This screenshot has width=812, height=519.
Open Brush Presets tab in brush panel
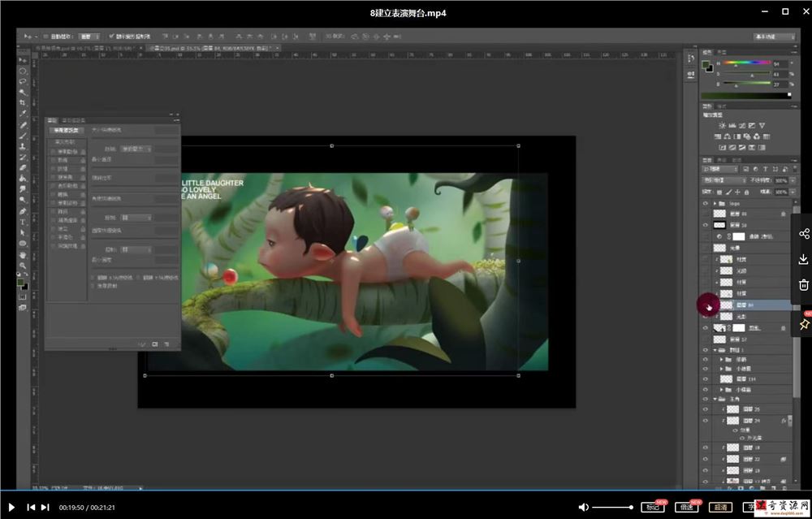pos(74,120)
